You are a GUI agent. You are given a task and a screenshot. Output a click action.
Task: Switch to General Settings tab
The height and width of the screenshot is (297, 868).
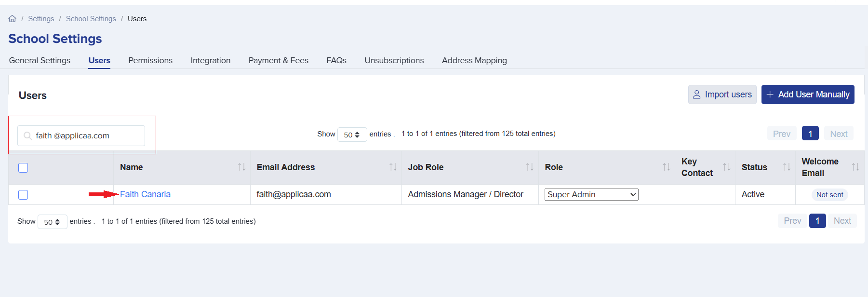click(40, 60)
